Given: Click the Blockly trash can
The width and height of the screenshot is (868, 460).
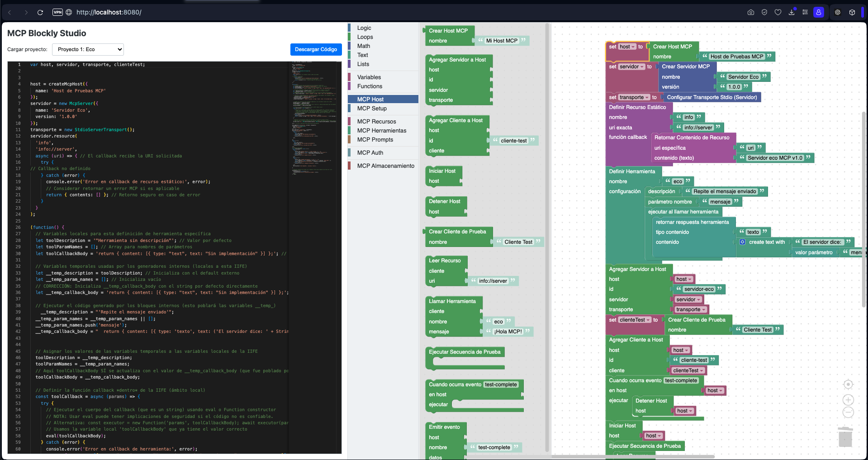Looking at the screenshot, I should [845, 437].
